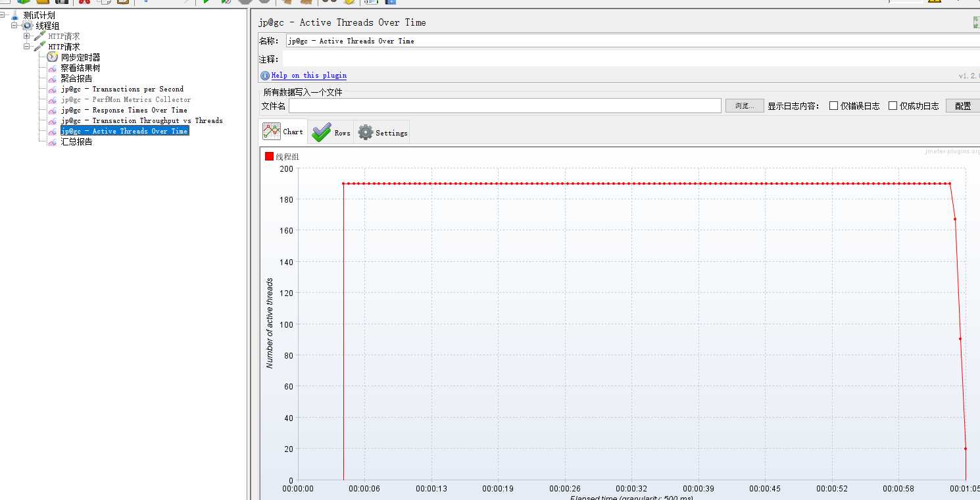Select the 线程组 gear icon in tree

point(28,26)
